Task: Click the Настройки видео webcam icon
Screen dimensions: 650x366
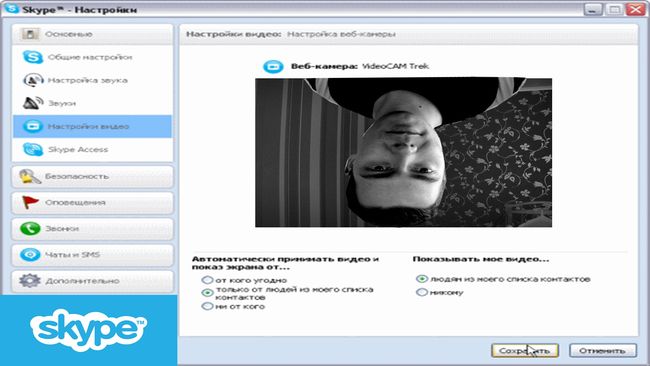Action: (x=32, y=126)
